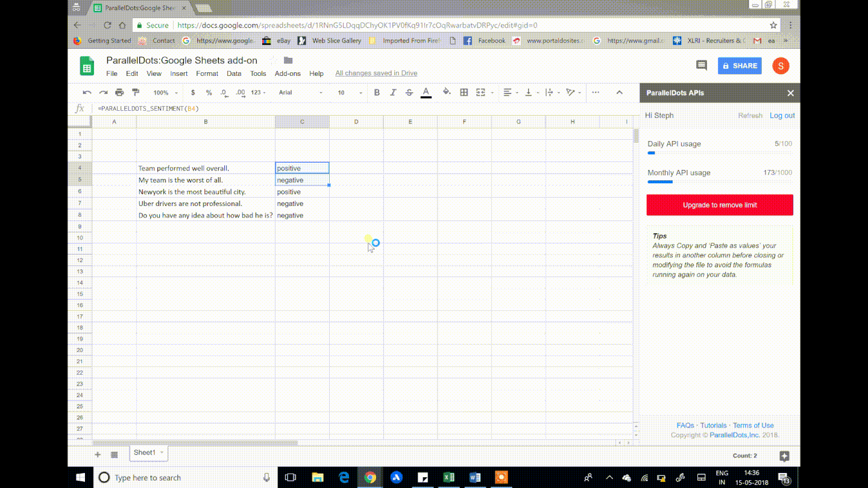Open the Sheet1 tab dropdown arrow
The width and height of the screenshot is (868, 488).
coord(162,452)
